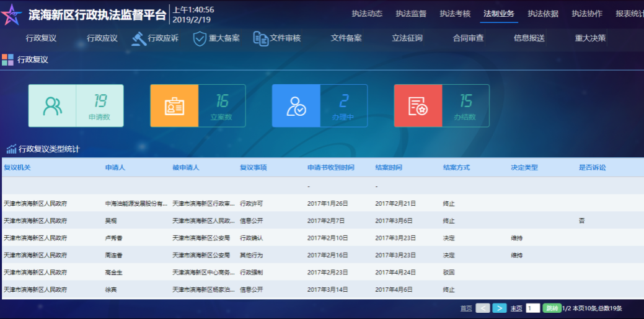Viewport: 644px width, 319px height.
Task: Click the shield icon beside 重大备案
Action: [200, 38]
